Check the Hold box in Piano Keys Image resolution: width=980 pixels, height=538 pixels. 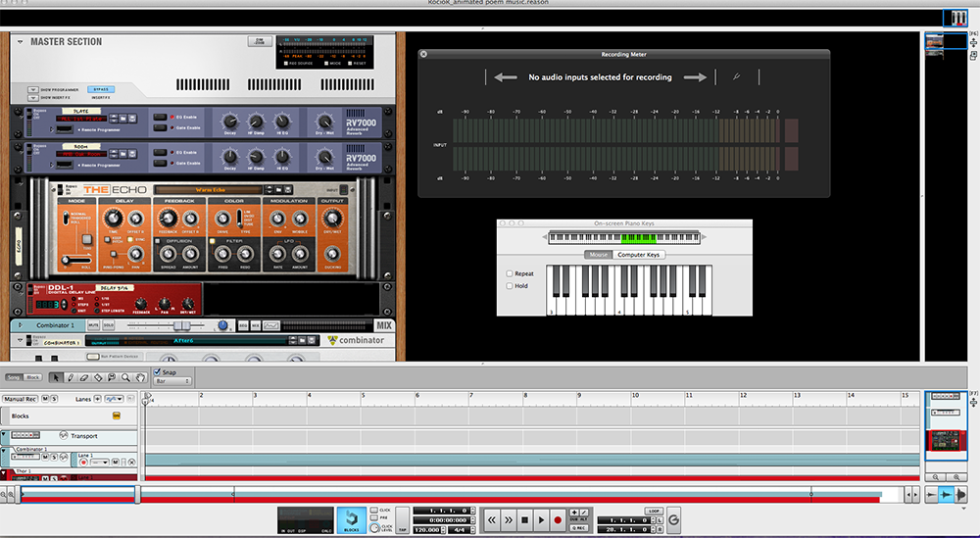point(510,285)
